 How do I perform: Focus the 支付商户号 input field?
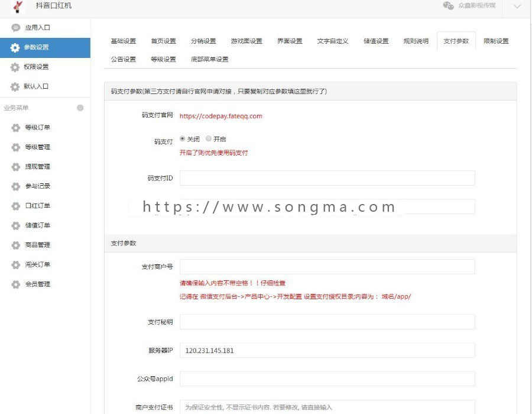point(327,267)
